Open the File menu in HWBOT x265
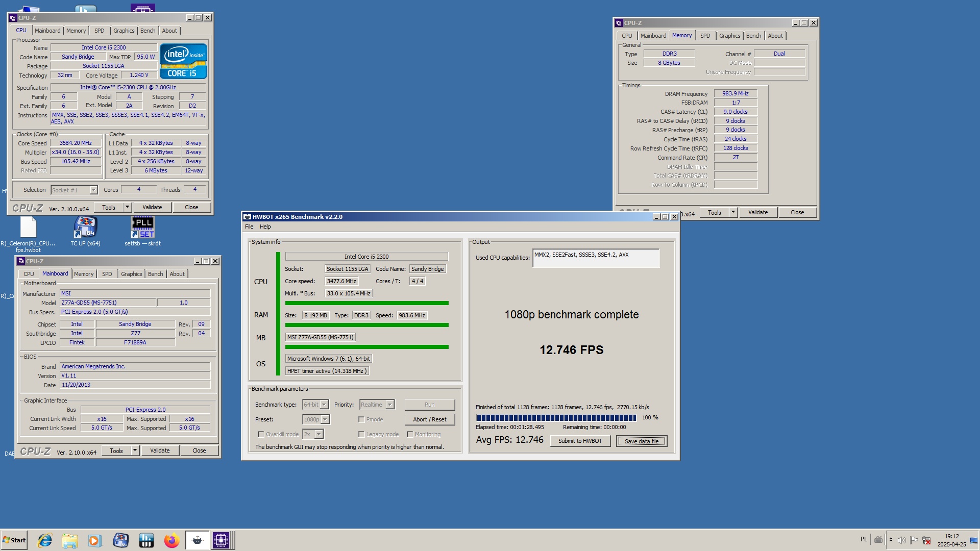This screenshot has width=980, height=551. pos(249,227)
